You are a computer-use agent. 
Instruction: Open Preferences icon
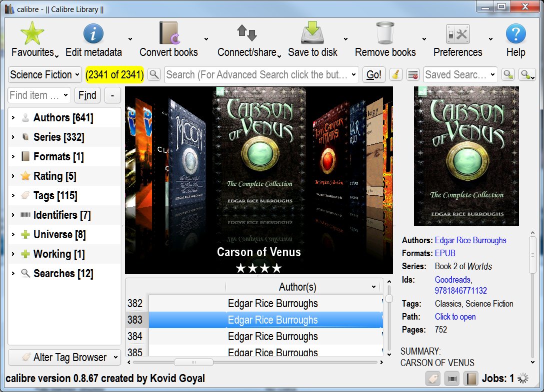tap(457, 34)
